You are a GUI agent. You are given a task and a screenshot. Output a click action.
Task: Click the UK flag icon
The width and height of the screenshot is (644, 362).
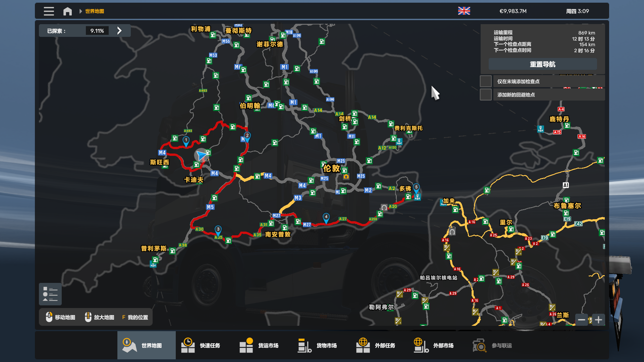464,11
